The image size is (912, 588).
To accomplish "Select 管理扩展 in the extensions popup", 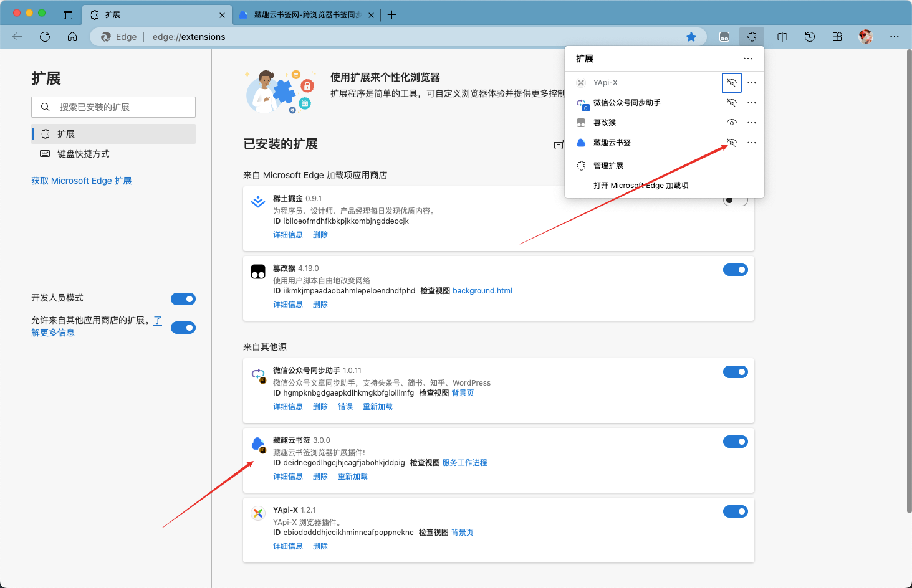I will point(608,166).
